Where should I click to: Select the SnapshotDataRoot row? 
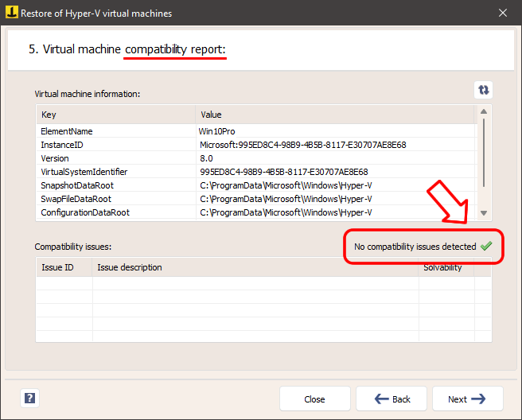(255, 185)
